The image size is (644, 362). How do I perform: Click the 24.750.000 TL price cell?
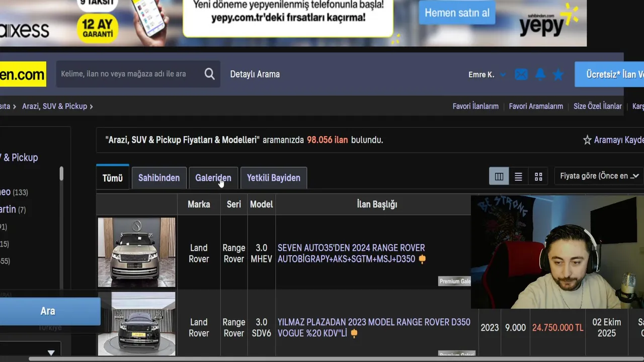[x=557, y=328]
